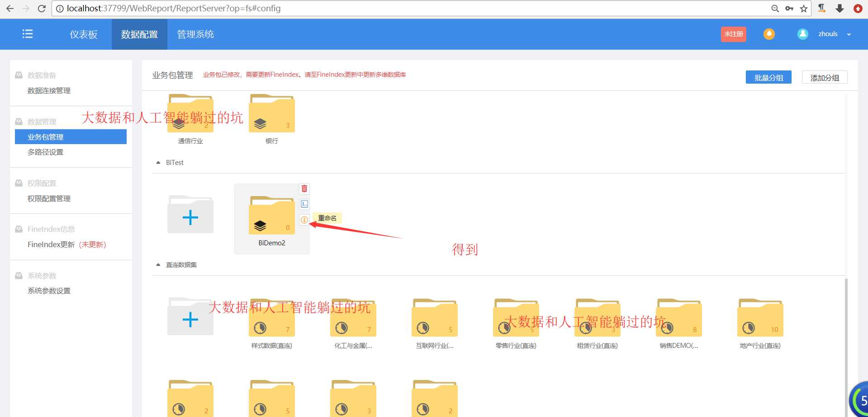Open the hamburger navigation menu icon
The width and height of the screenshot is (868, 417).
coord(28,34)
